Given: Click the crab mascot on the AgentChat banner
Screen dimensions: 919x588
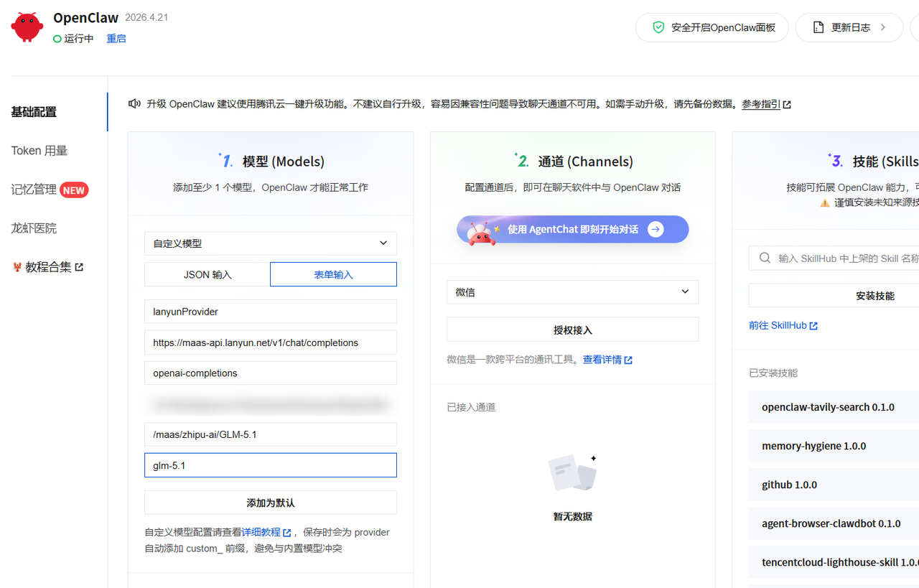Looking at the screenshot, I should point(482,233).
